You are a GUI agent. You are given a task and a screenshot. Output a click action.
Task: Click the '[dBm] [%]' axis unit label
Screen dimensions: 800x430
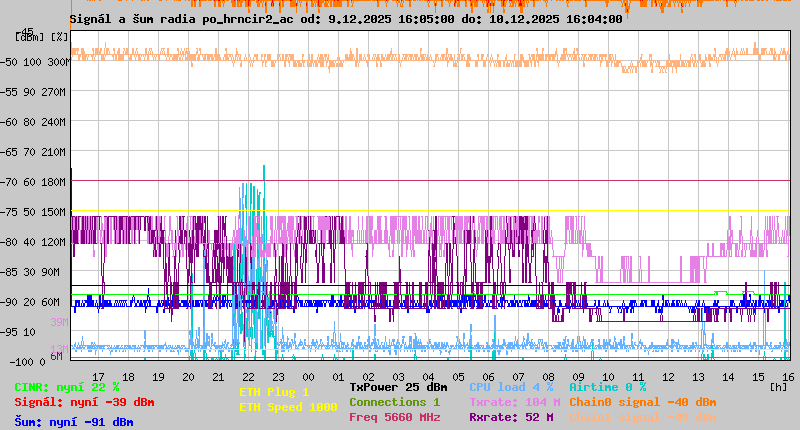pyautogui.click(x=42, y=37)
